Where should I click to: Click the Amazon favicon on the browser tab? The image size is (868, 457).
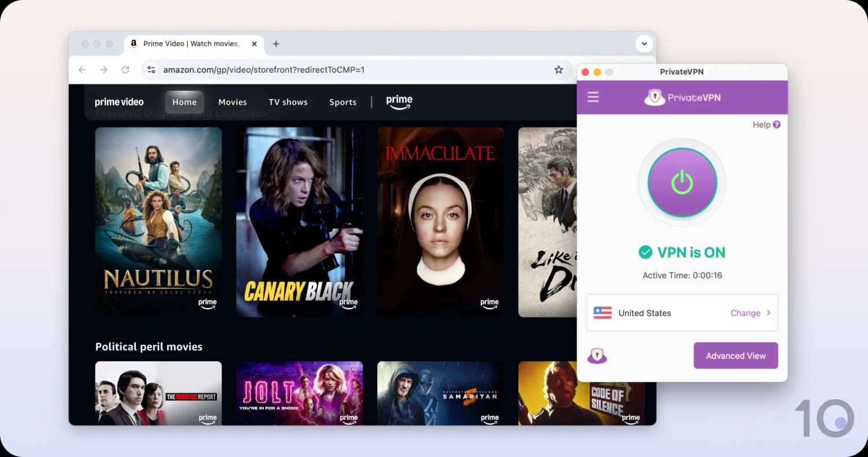tap(134, 43)
